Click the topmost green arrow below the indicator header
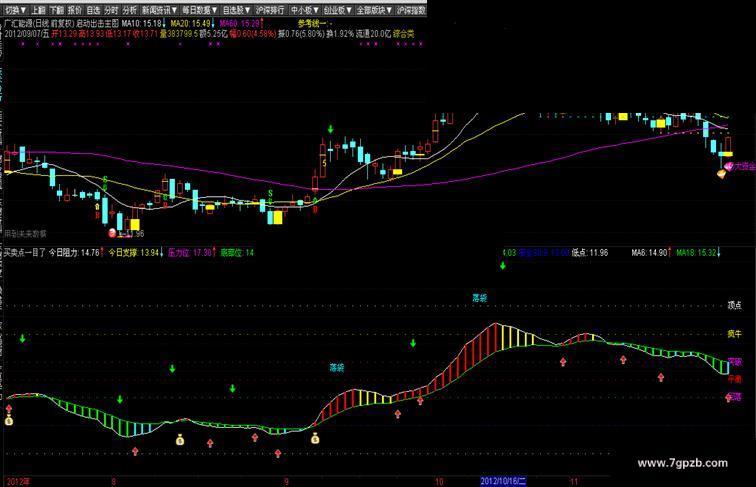This screenshot has width=756, height=487. pos(503,265)
